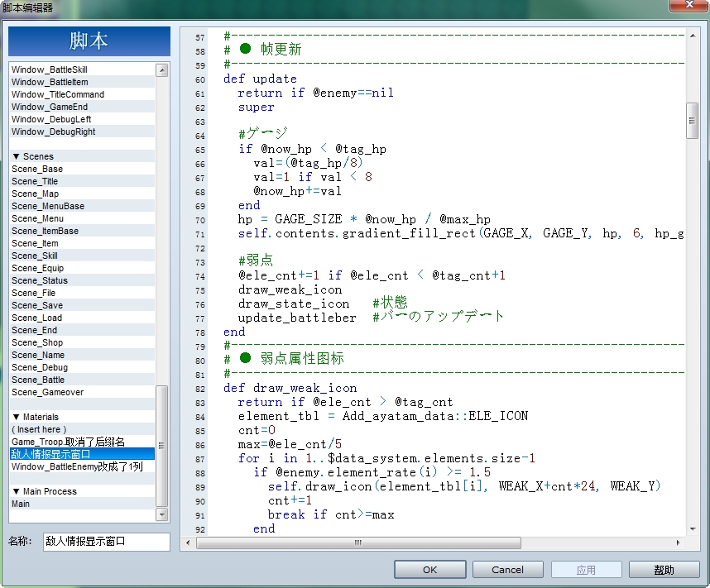Select the Window_TitleCommand script
Screen dimensions: 710x588
click(x=82, y=94)
